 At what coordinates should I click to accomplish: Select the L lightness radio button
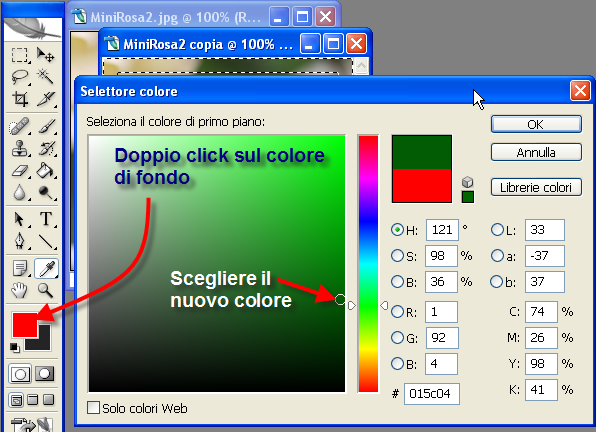click(x=497, y=230)
